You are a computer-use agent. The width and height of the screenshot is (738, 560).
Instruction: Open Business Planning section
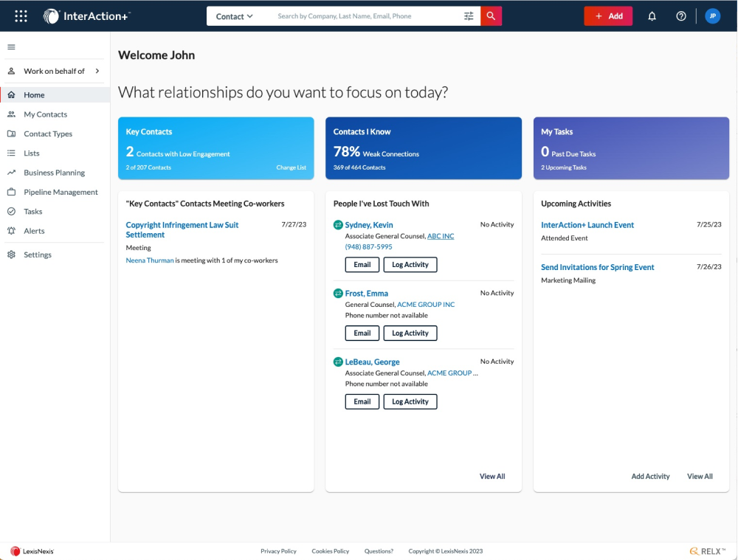coord(55,173)
